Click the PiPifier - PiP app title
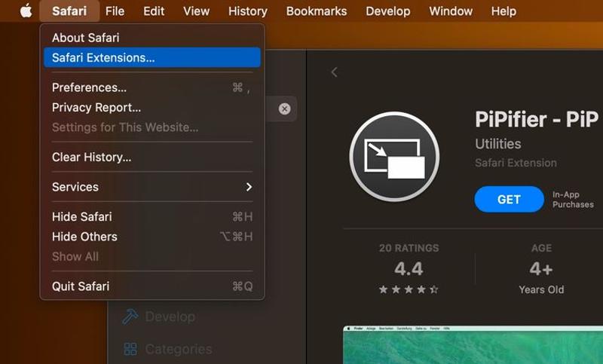 (x=537, y=119)
